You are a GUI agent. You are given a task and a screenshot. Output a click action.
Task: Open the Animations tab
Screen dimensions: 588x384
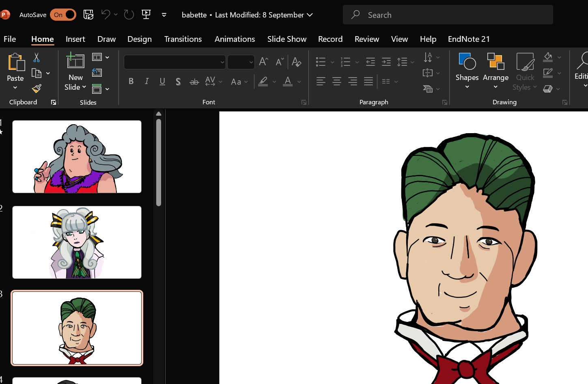tap(235, 39)
